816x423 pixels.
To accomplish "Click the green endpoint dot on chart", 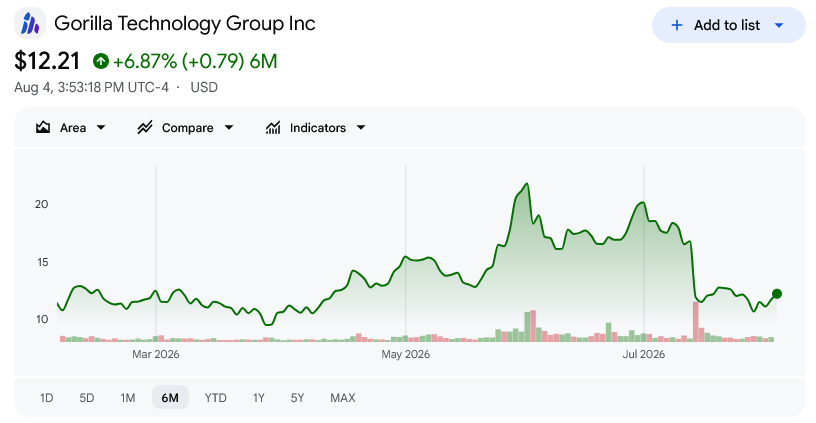I will (x=776, y=294).
